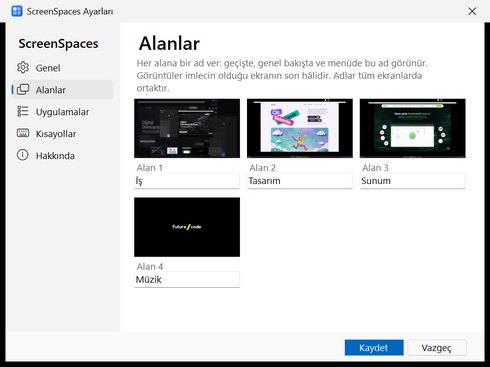The width and height of the screenshot is (490, 367).
Task: Select the Alan 1 dark desktop thumbnail
Action: click(x=187, y=128)
